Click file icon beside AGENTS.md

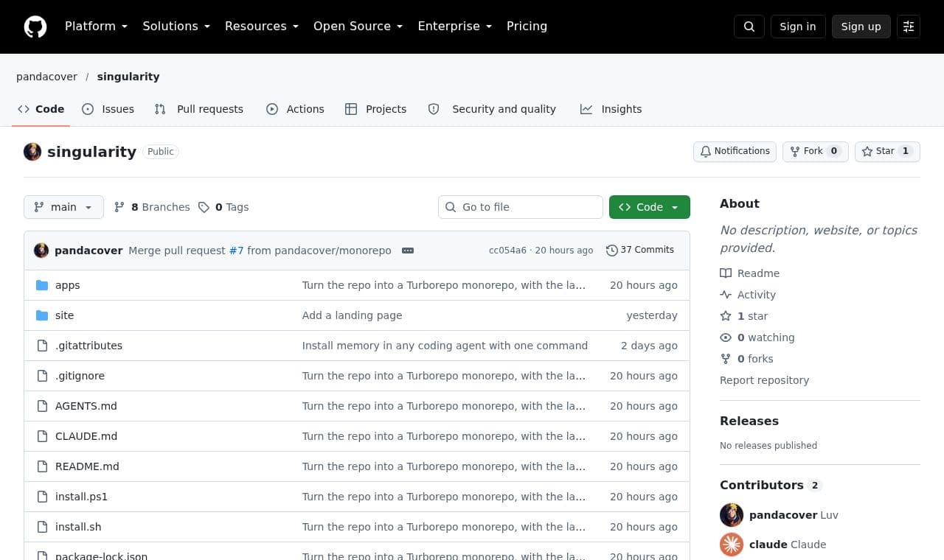pyautogui.click(x=42, y=406)
